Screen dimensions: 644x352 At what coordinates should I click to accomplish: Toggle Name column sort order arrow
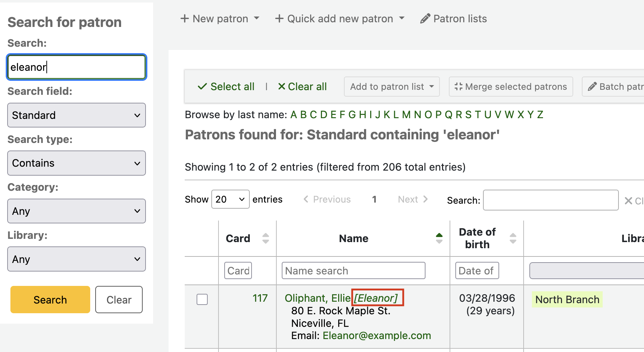click(439, 238)
